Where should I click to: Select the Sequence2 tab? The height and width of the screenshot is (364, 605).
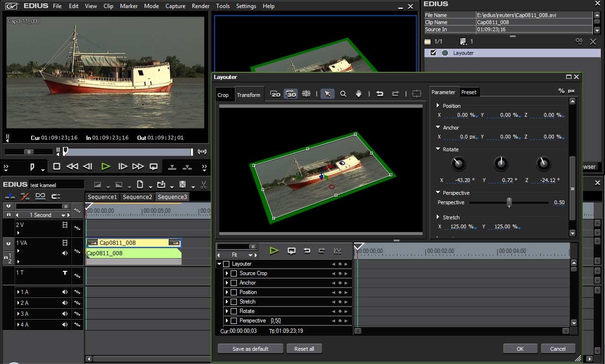click(138, 197)
